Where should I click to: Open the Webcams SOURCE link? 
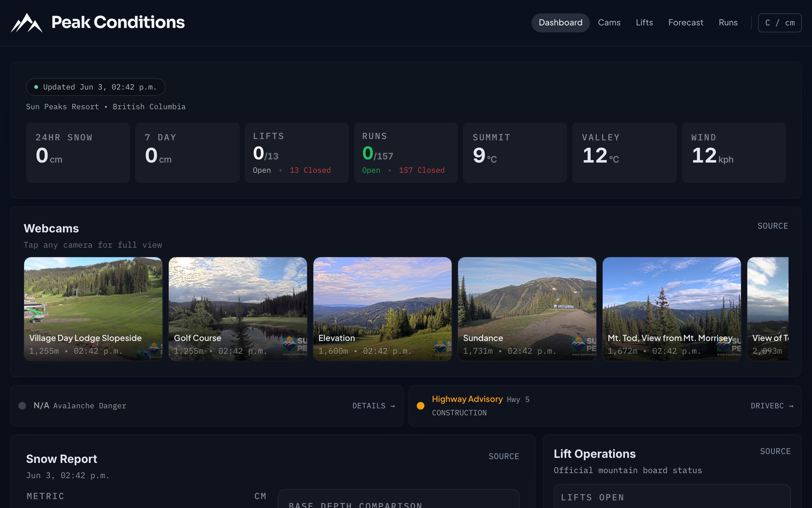pos(772,226)
